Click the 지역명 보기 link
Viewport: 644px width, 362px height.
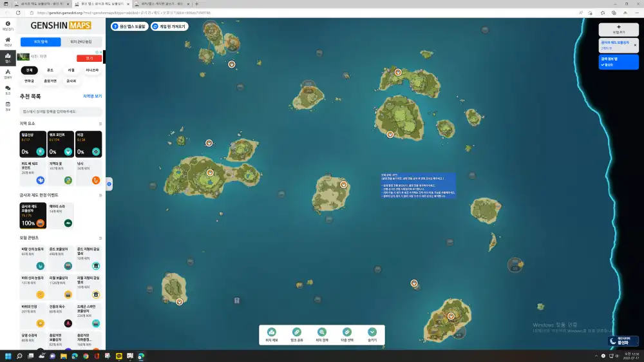pos(92,96)
